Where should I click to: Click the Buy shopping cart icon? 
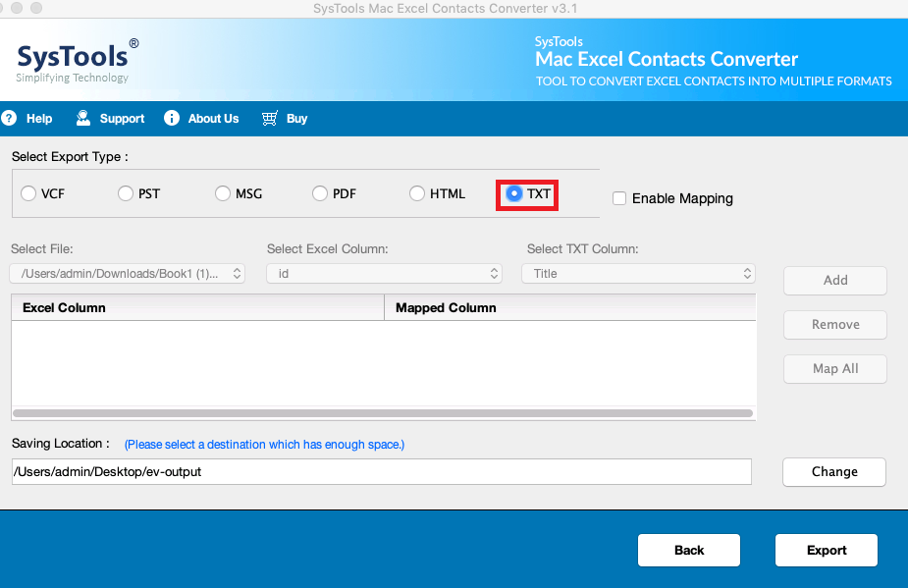pos(267,118)
